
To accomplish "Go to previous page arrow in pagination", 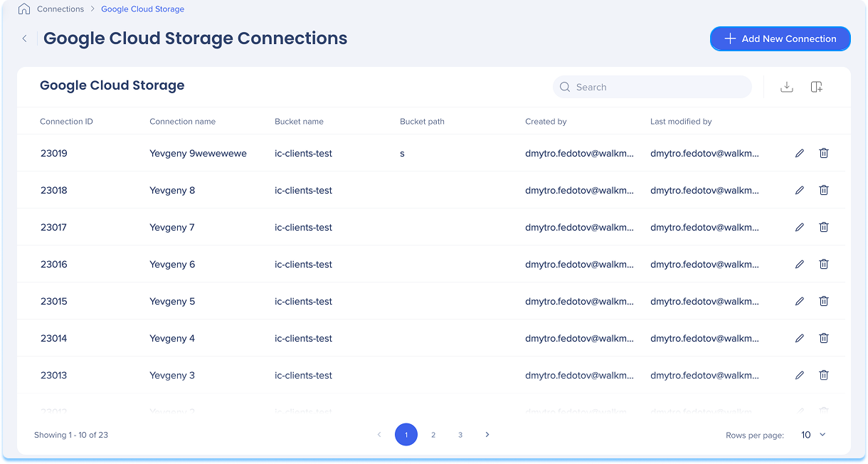I will tap(379, 434).
